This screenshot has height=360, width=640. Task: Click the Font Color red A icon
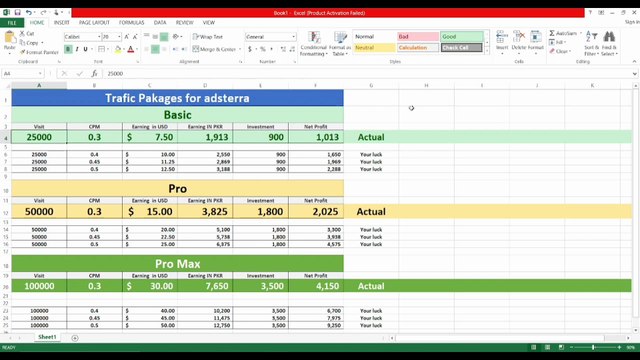click(131, 49)
